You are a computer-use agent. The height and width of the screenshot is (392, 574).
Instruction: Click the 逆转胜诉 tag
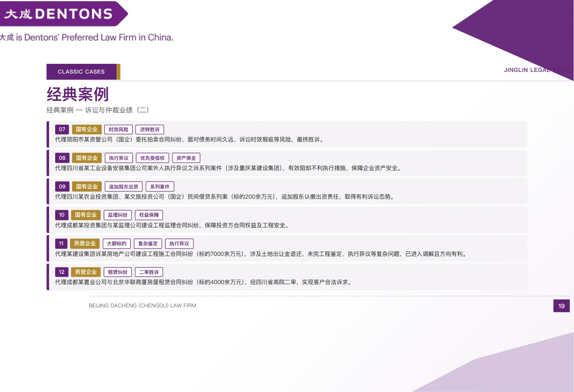(150, 130)
